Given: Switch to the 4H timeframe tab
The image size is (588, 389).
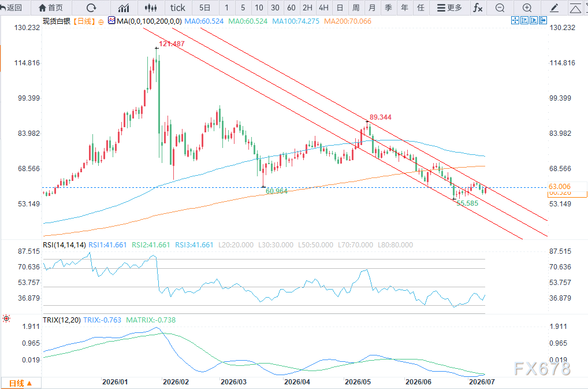Looking at the screenshot, I should click(323, 8).
